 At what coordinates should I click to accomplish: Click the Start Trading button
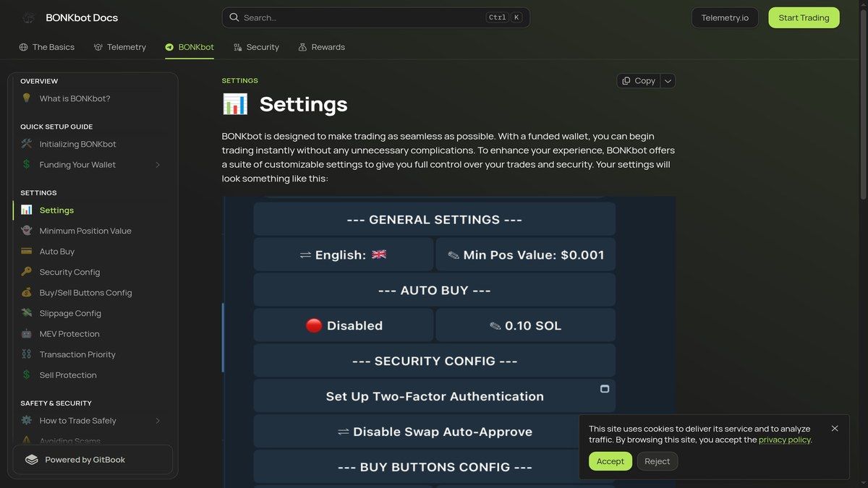pos(804,17)
